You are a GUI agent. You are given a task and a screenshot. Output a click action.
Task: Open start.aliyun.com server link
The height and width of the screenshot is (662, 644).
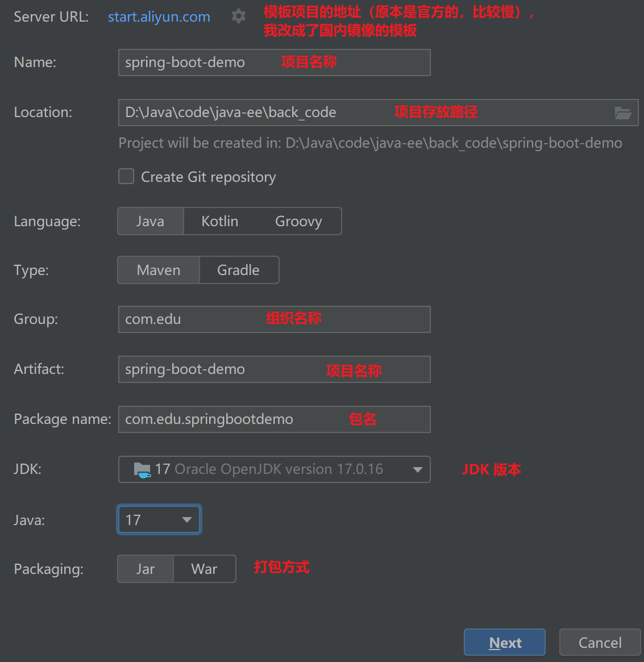[159, 17]
